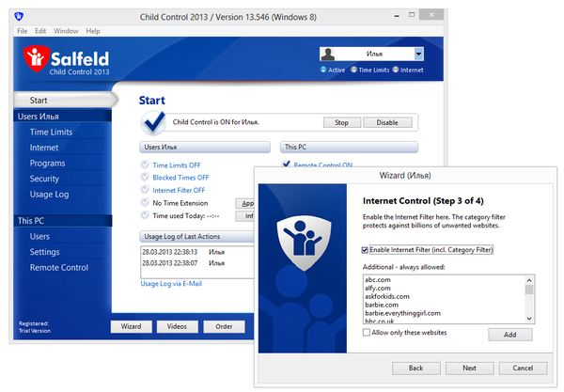Click the Salfeld shield logo

(36, 58)
